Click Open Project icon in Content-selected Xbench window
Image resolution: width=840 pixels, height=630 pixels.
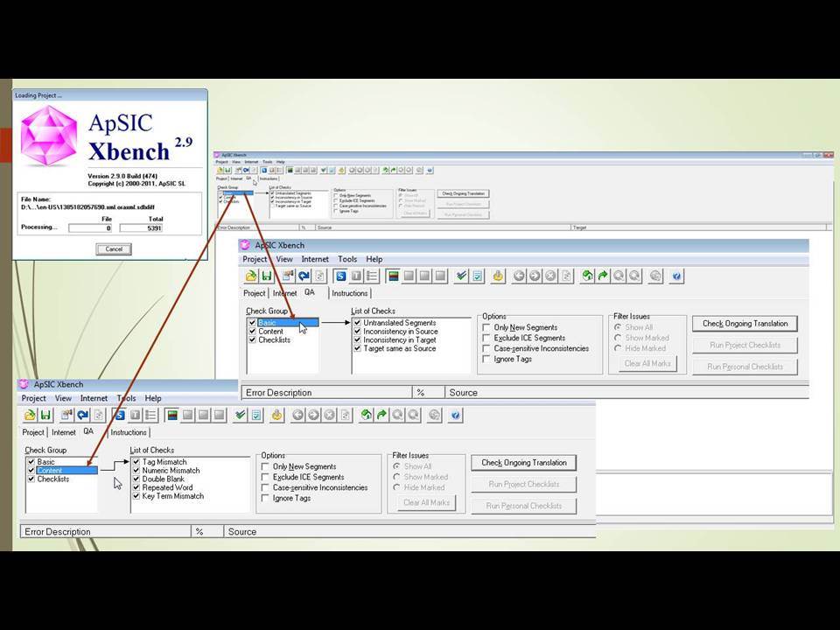(x=30, y=415)
